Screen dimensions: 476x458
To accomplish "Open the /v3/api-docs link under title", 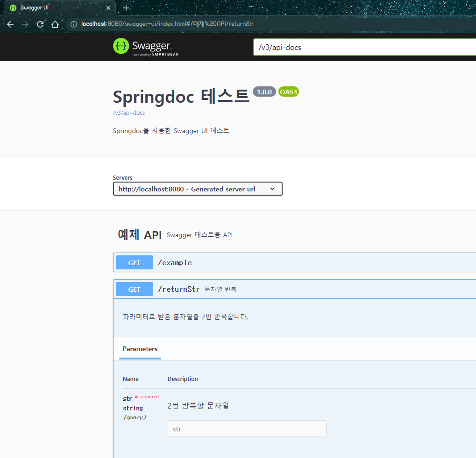I will click(129, 113).
